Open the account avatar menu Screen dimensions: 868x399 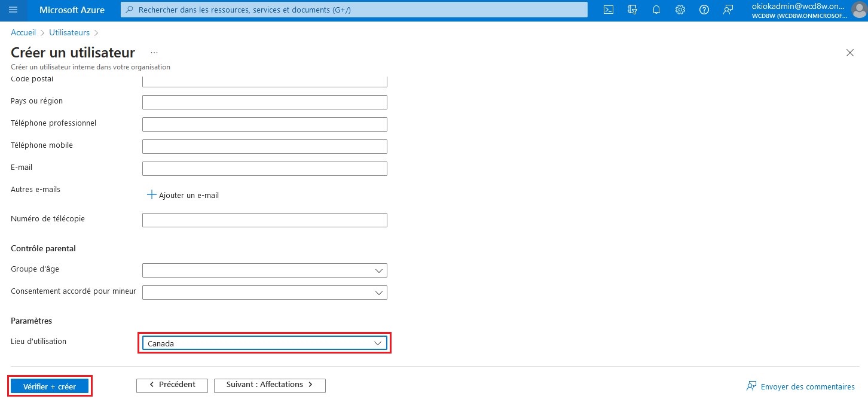coord(858,10)
